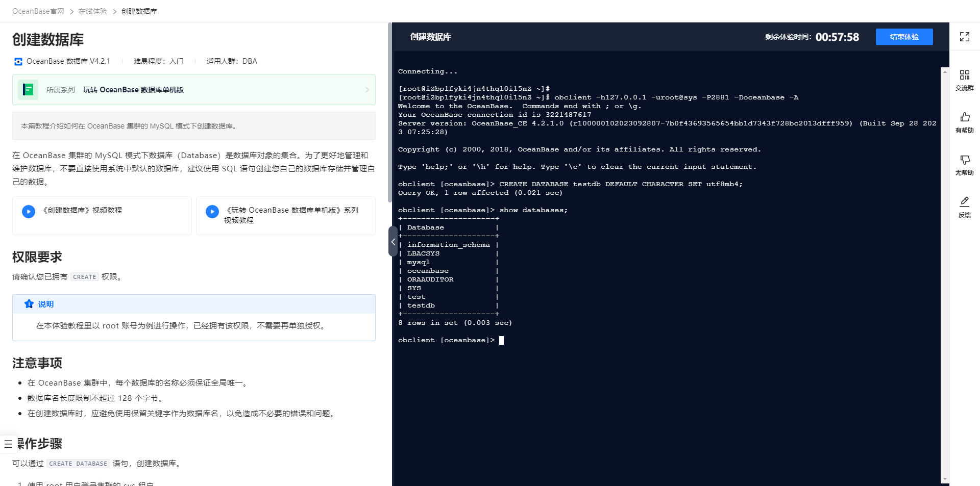The image size is (980, 486).
Task: Open the 反馈 feedback pencil icon
Action: pos(964,201)
